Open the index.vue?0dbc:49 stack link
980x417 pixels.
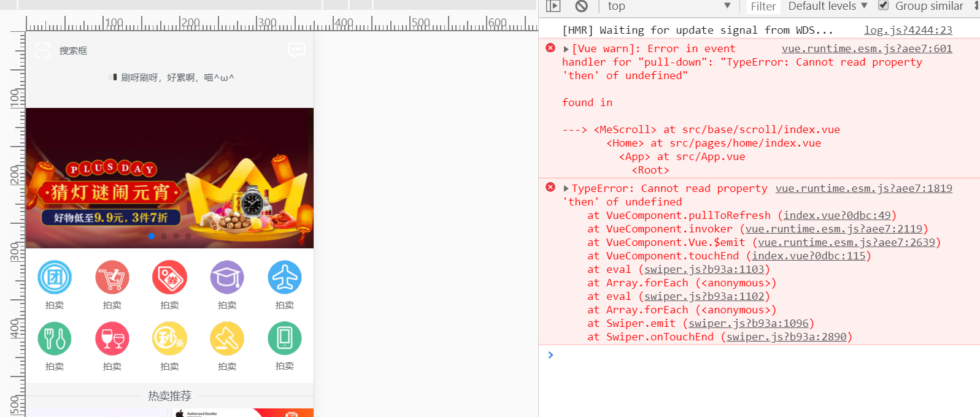tap(837, 215)
